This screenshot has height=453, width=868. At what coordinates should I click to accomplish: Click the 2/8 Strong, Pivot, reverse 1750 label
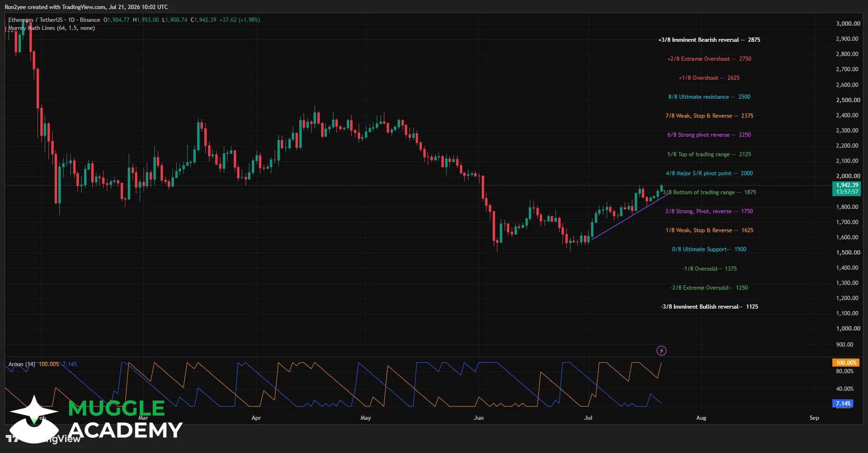click(709, 211)
